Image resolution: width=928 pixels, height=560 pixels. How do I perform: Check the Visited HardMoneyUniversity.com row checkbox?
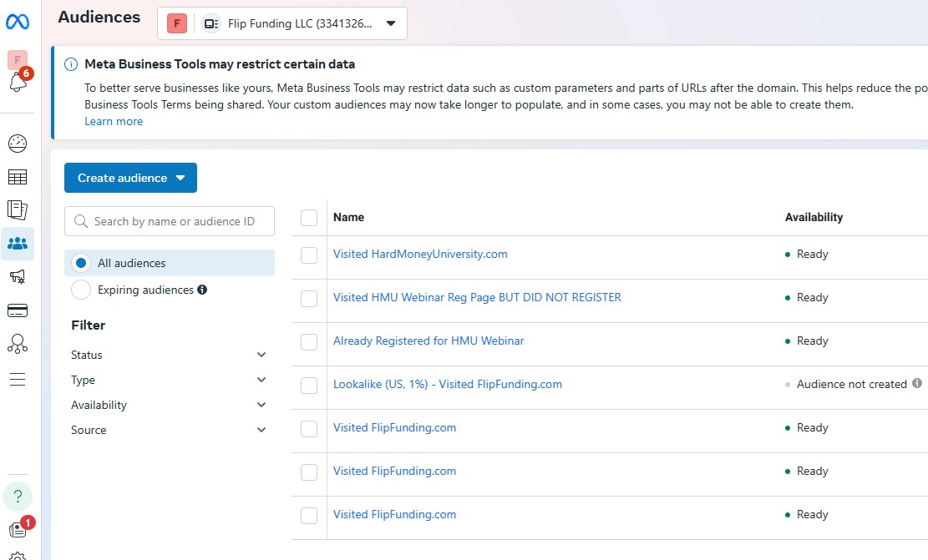tap(309, 255)
